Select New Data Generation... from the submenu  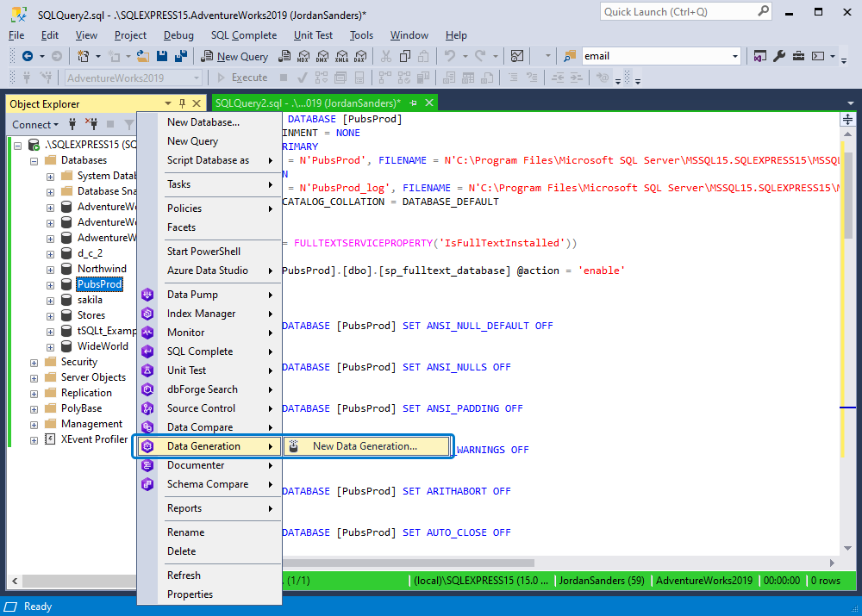(366, 446)
